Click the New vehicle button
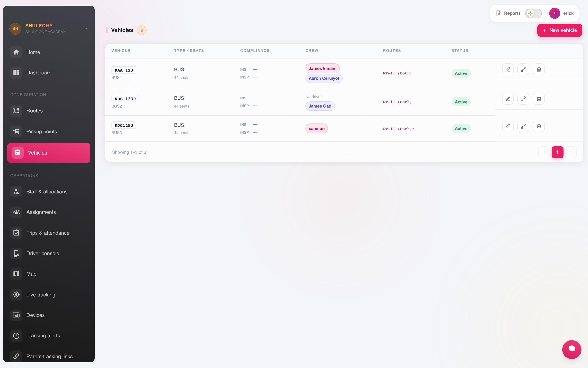Screen dimensions: 588x368 560,30
